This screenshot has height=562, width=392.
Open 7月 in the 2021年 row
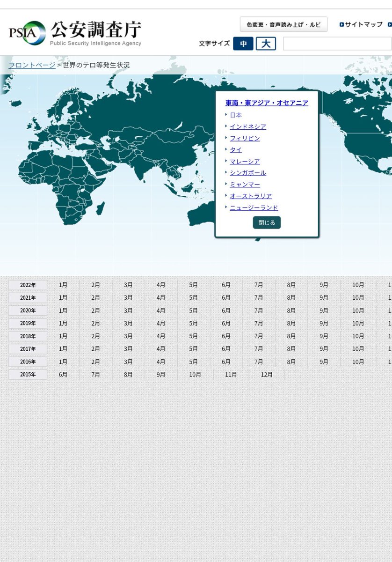click(x=259, y=298)
